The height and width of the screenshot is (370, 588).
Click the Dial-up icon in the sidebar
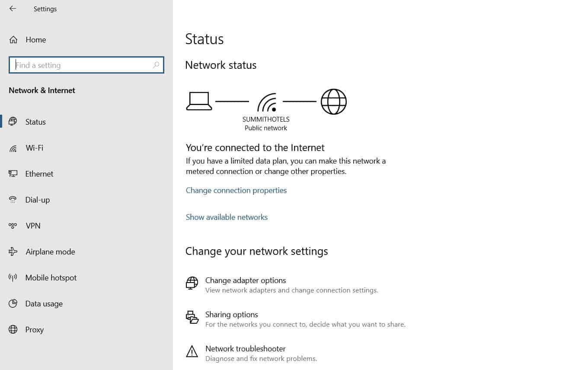coord(13,199)
